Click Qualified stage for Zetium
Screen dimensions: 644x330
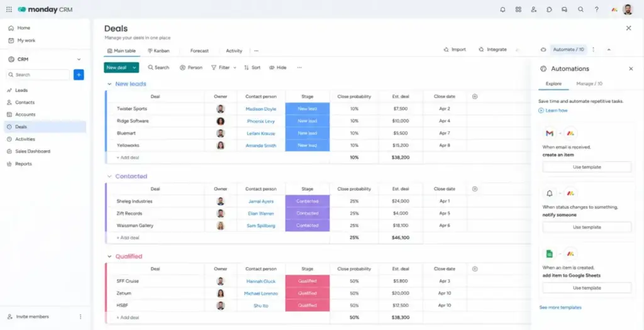point(307,294)
